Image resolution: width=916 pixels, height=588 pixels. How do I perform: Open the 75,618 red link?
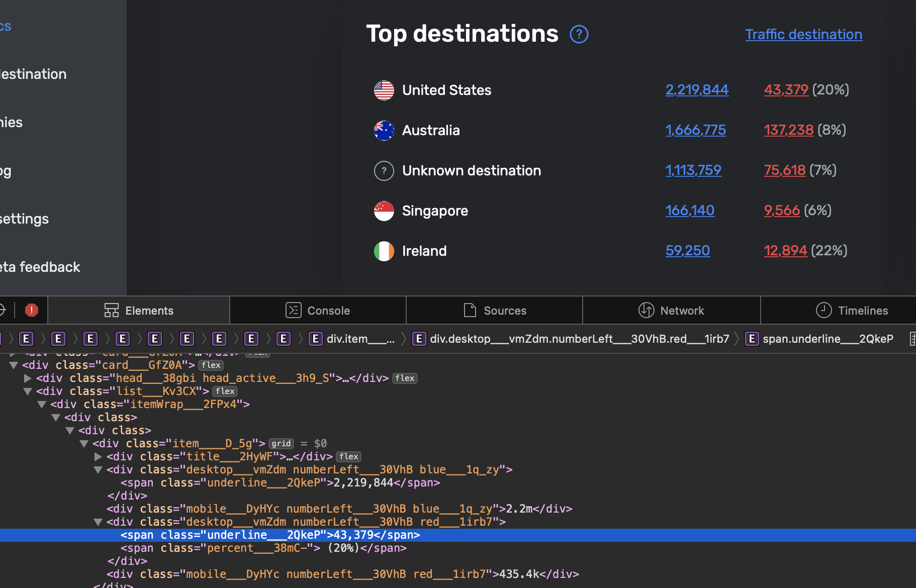(785, 170)
